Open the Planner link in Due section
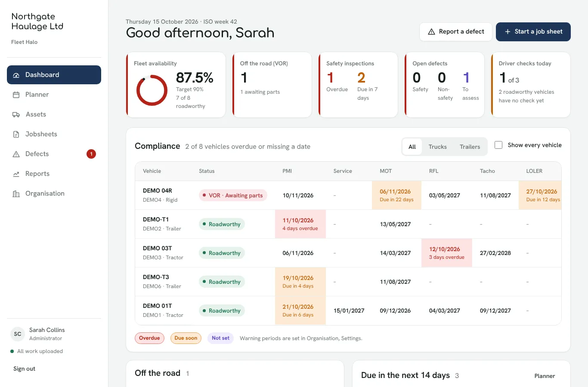Screen dimensions: 588x387 545,376
